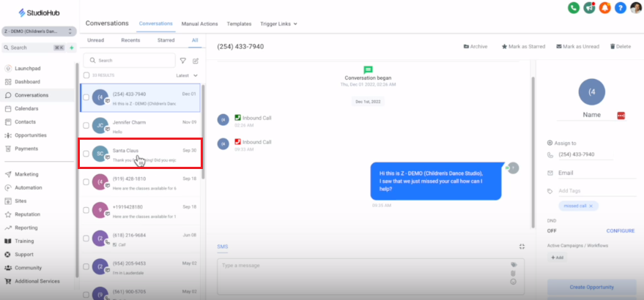This screenshot has height=300, width=644.
Task: Click Assign to in contact panel
Action: pos(562,143)
